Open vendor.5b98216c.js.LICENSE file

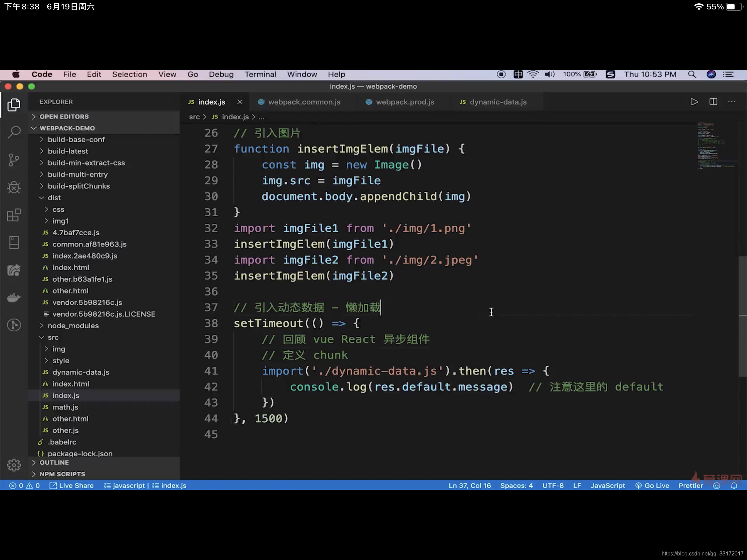pyautogui.click(x=104, y=314)
